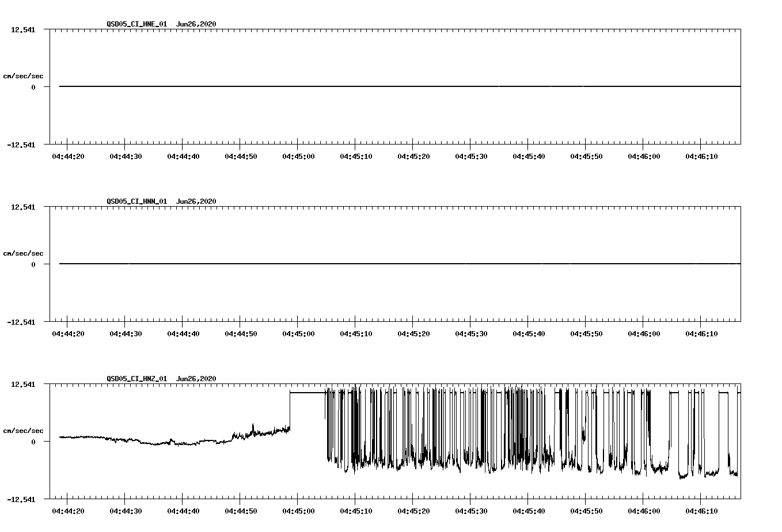Pick the 04:44:30 time label under HNZ plot
This screenshot has height=532, width=782.
pos(126,511)
